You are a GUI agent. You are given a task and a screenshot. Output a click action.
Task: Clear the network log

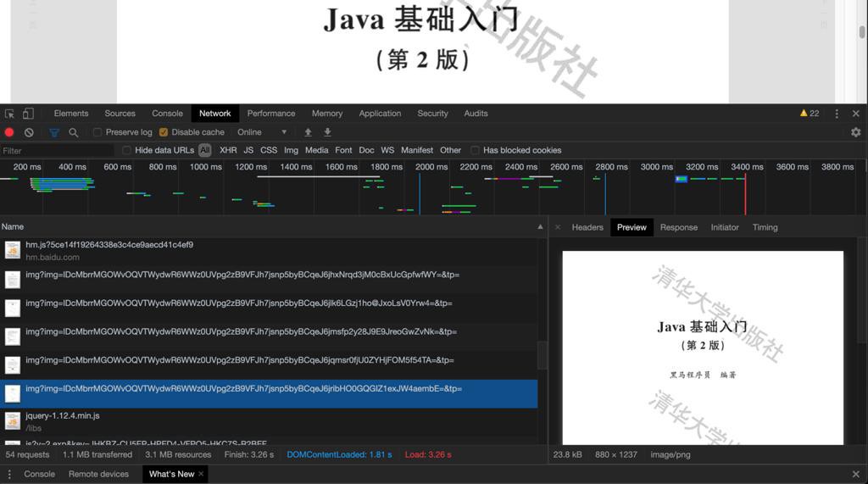tap(29, 132)
